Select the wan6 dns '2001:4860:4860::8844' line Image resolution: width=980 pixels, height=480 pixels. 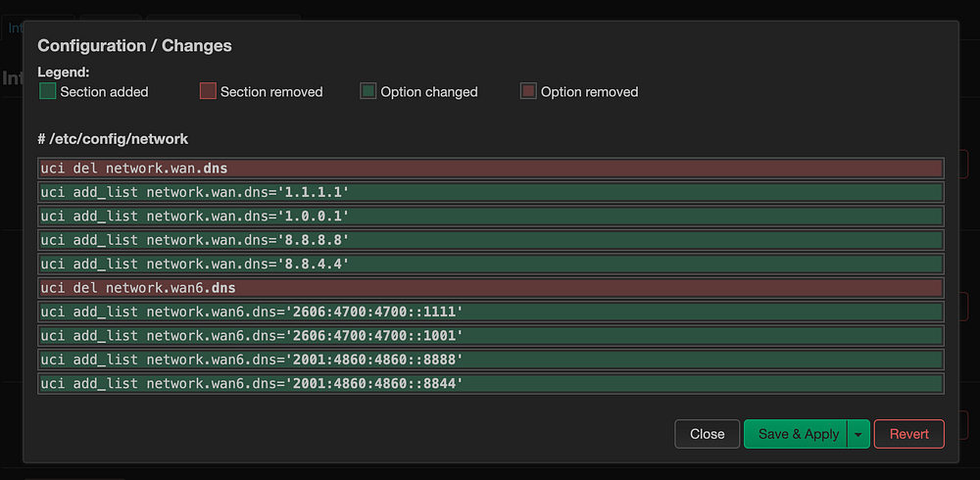coord(490,383)
